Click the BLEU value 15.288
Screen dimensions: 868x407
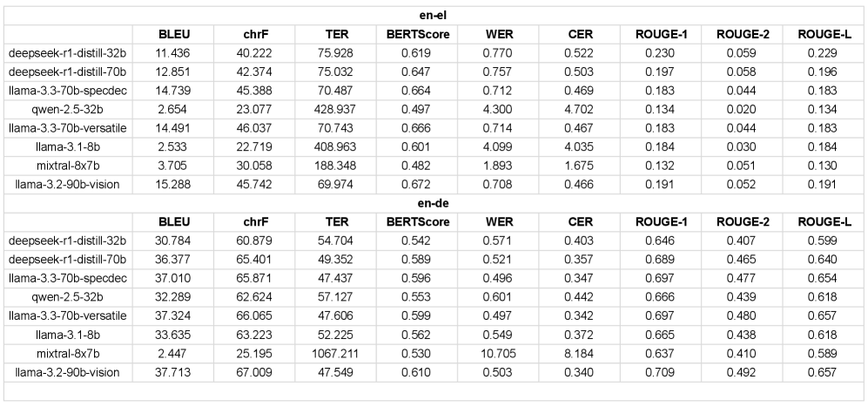point(174,184)
